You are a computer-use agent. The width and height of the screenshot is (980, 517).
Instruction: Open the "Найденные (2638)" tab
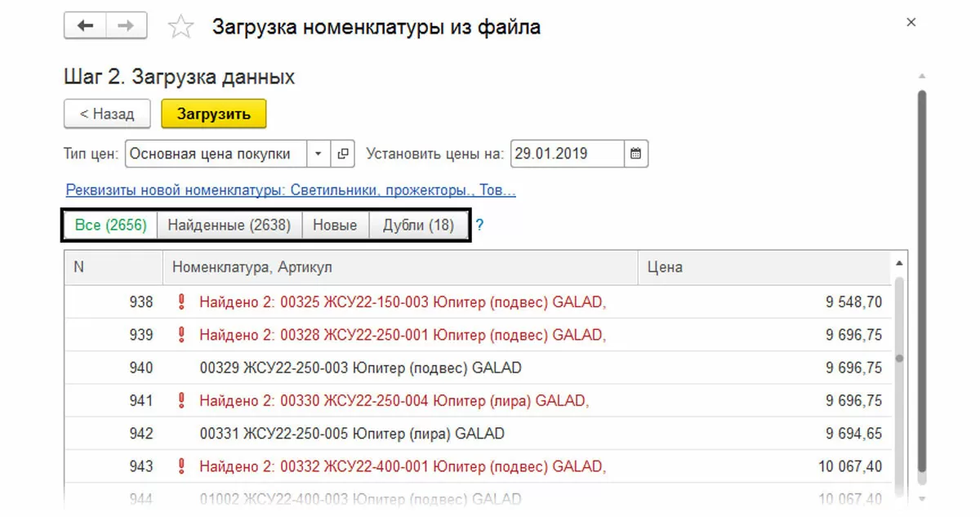coord(229,225)
